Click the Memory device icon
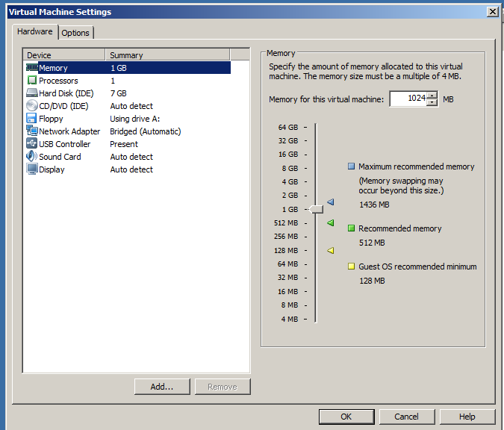504x430 pixels. pyautogui.click(x=32, y=67)
